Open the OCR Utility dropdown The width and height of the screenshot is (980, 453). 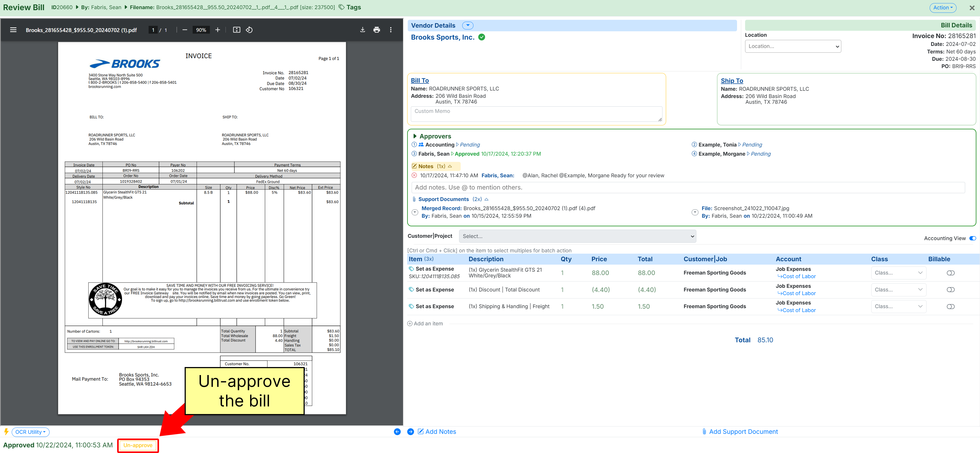tap(31, 432)
